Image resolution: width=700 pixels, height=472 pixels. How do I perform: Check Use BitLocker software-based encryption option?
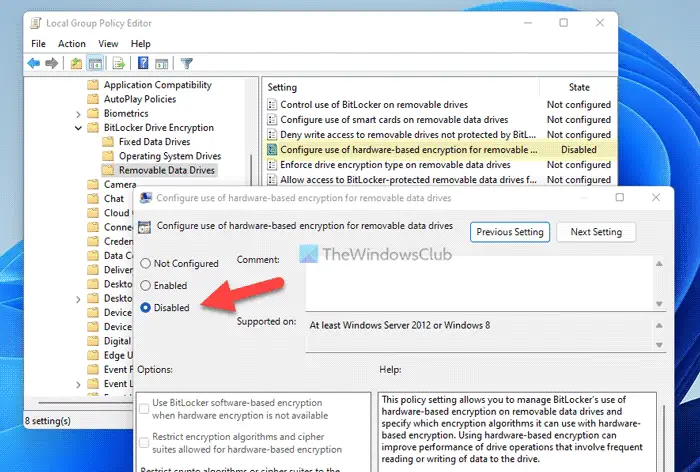(x=144, y=409)
